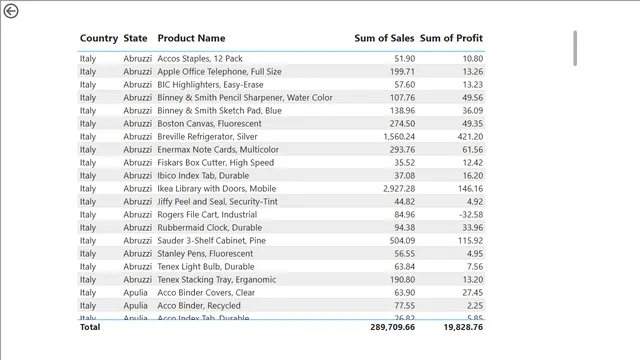The width and height of the screenshot is (640, 360).
Task: Click sales value 51.90
Action: tap(404, 58)
